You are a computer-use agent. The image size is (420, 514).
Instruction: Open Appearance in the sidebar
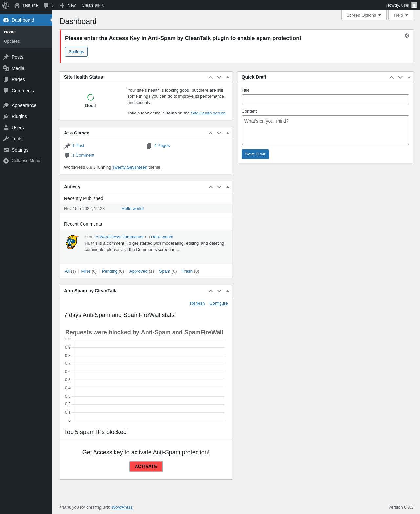24,105
